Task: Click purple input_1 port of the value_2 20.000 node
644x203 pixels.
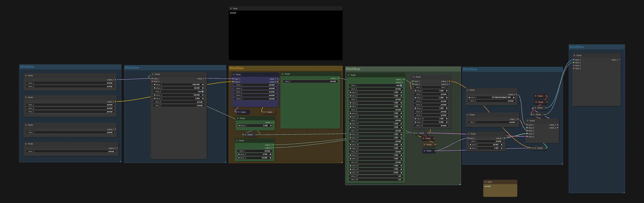Action: click(x=468, y=138)
